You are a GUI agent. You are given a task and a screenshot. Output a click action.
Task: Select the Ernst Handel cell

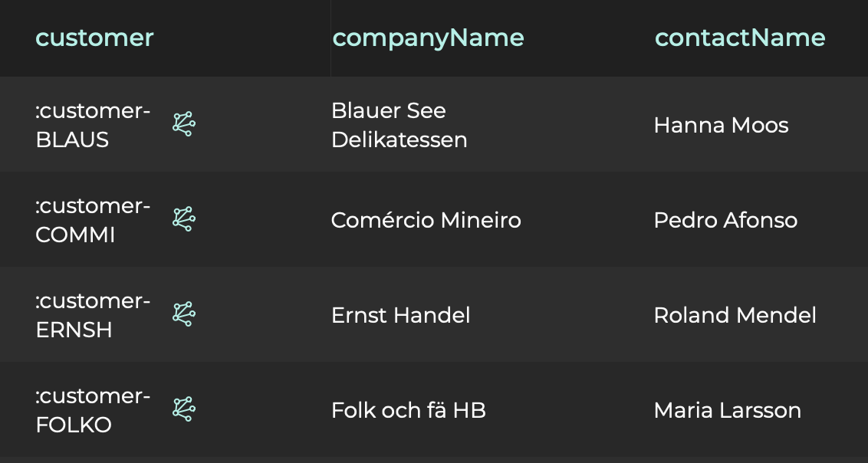[400, 316]
